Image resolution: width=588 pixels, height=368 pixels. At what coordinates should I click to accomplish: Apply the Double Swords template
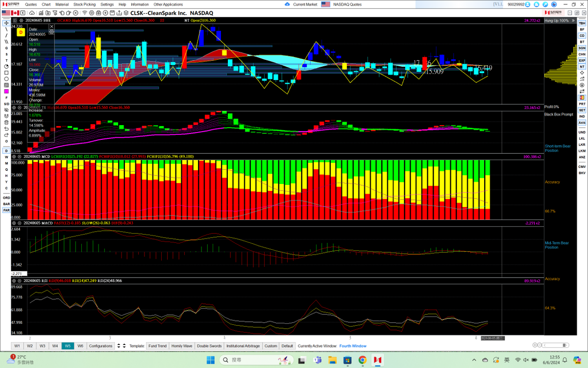[x=209, y=346]
